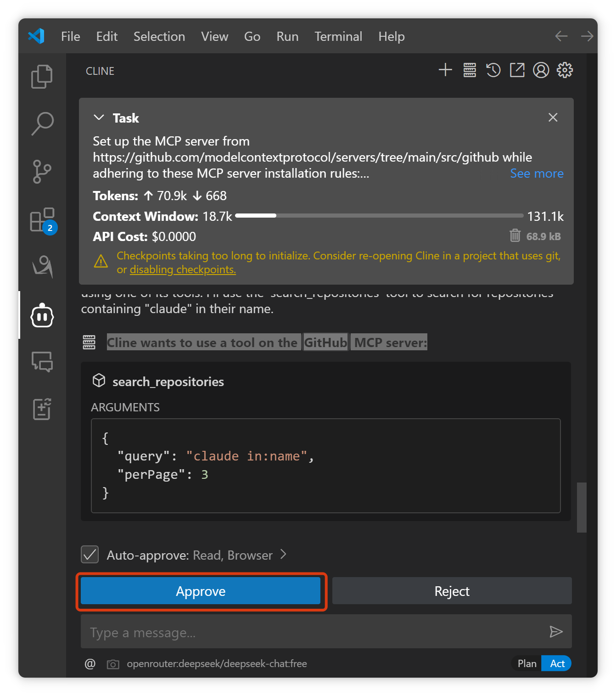Toggle the Auto-approve checkbox
The height and width of the screenshot is (696, 616).
pyautogui.click(x=90, y=555)
